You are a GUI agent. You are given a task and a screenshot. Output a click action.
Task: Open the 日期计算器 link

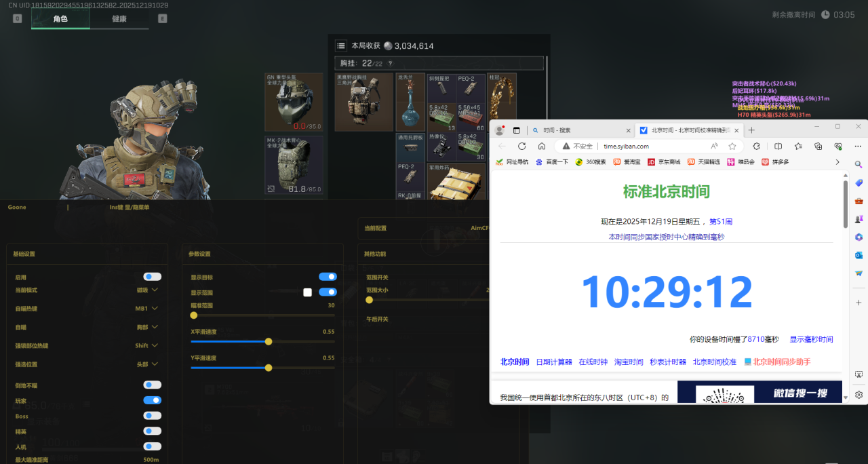pos(555,362)
